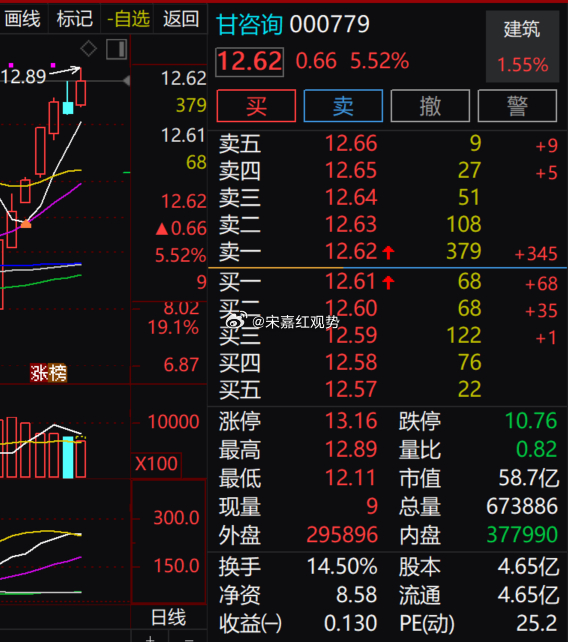
Task: Click the 内盘 value 377990
Action: (x=522, y=535)
